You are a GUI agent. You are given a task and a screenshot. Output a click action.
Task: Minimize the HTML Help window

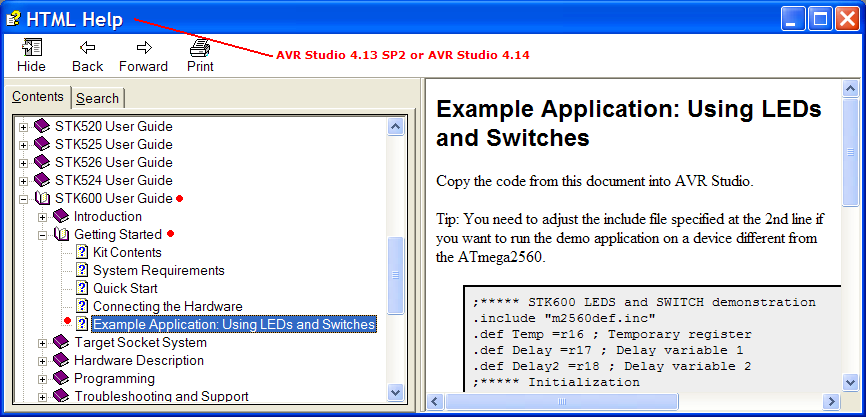(x=793, y=20)
